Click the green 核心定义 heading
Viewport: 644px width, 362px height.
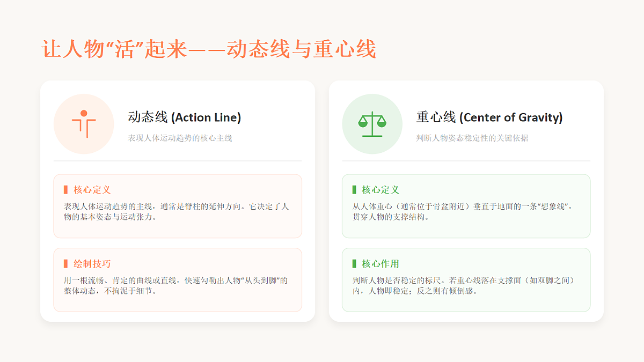[x=380, y=190]
